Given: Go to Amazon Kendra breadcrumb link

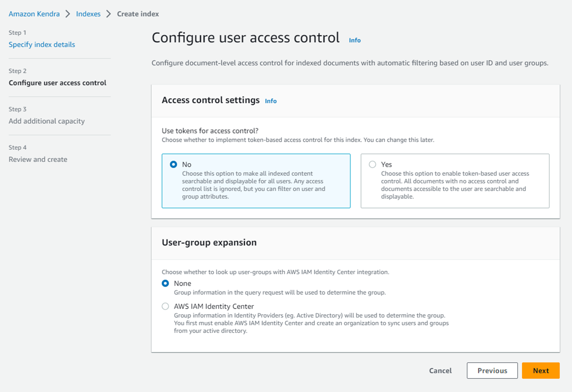Looking at the screenshot, I should click(x=34, y=14).
